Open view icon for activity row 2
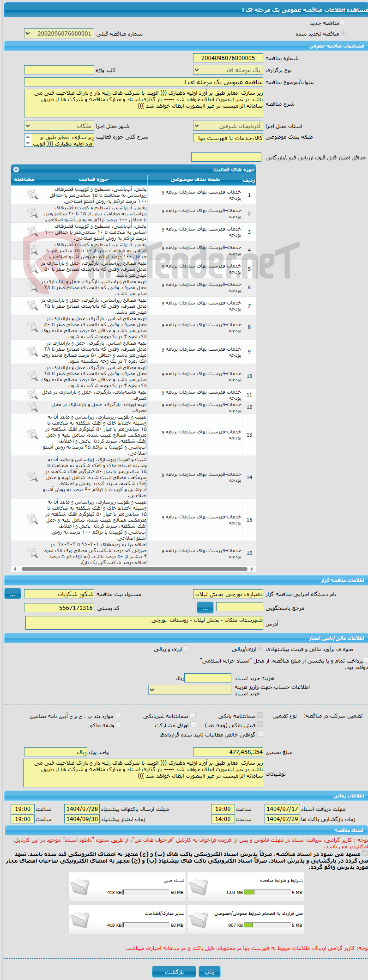Viewport: 368px width, 980px height. (x=32, y=213)
